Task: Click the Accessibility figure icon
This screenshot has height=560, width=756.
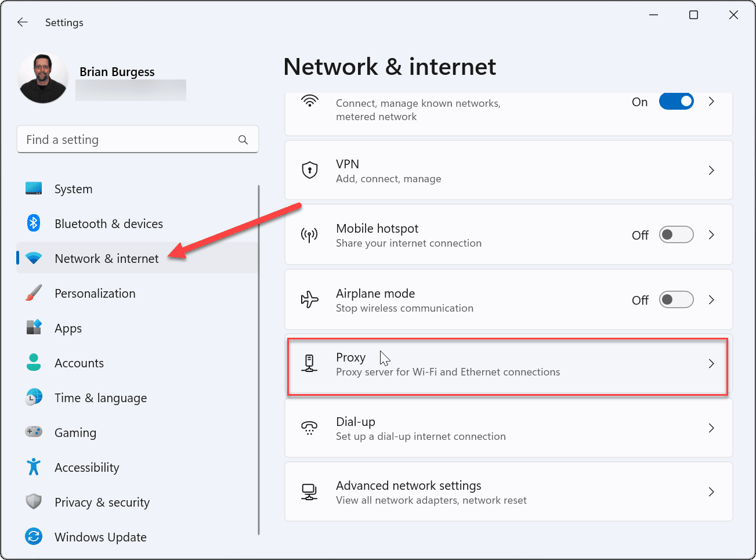Action: (34, 467)
